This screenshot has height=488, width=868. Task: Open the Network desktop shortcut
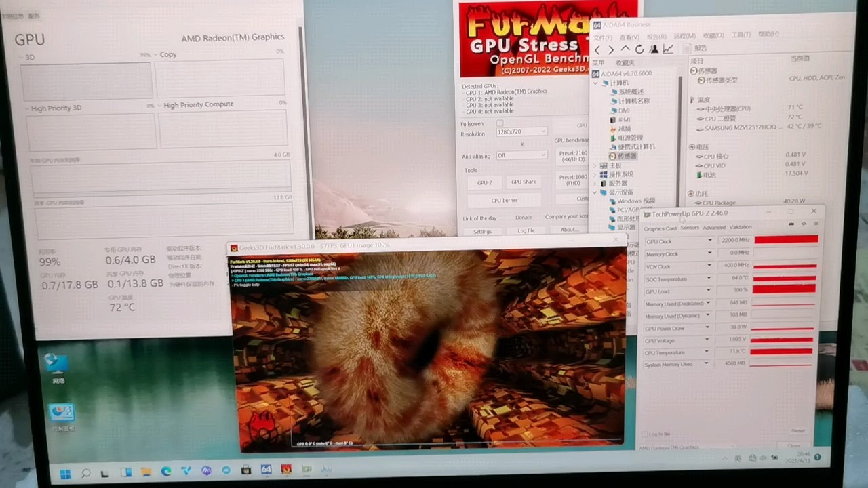[x=57, y=368]
